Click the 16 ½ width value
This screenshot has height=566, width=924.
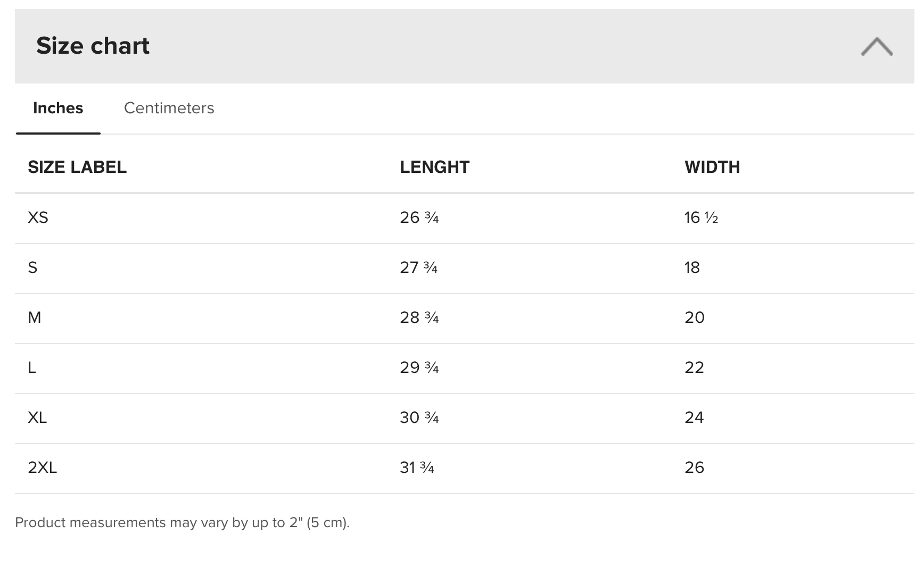click(x=701, y=218)
